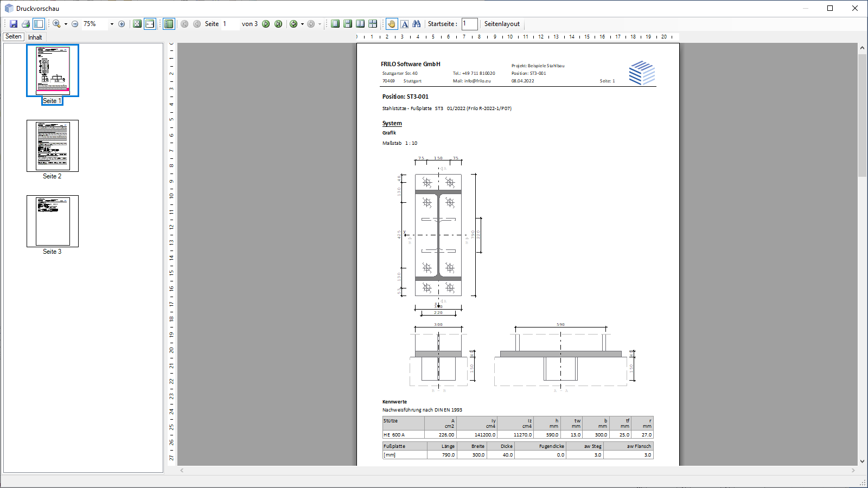The image size is (868, 488).
Task: Click the vertical scrollbar up arrow
Action: (x=862, y=48)
